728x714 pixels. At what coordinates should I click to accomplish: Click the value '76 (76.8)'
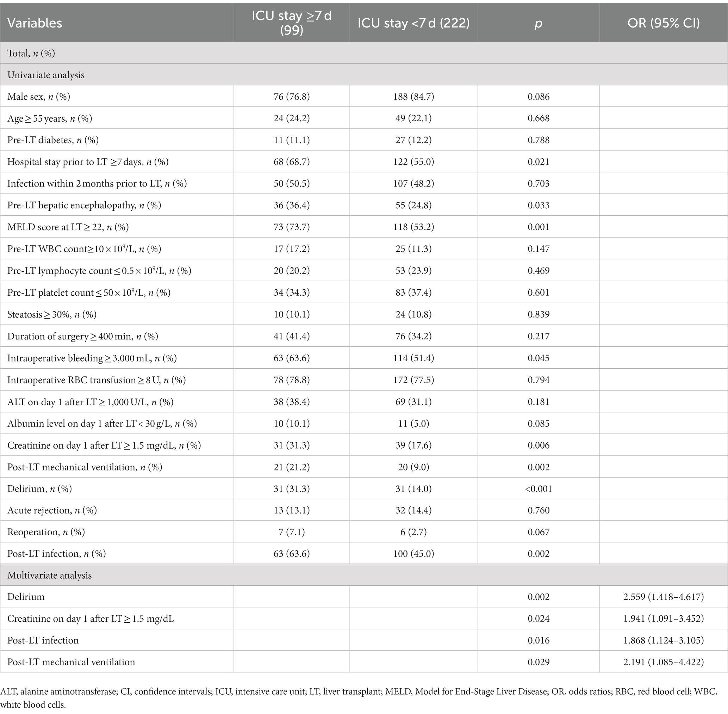click(x=292, y=97)
